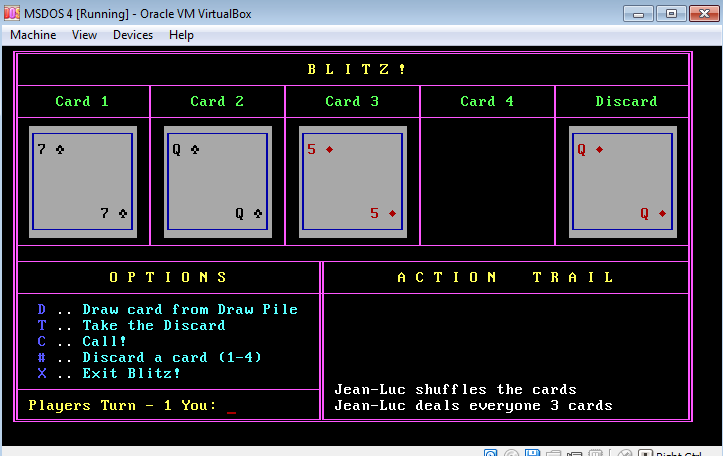
Task: Open the View menu
Action: (x=84, y=35)
